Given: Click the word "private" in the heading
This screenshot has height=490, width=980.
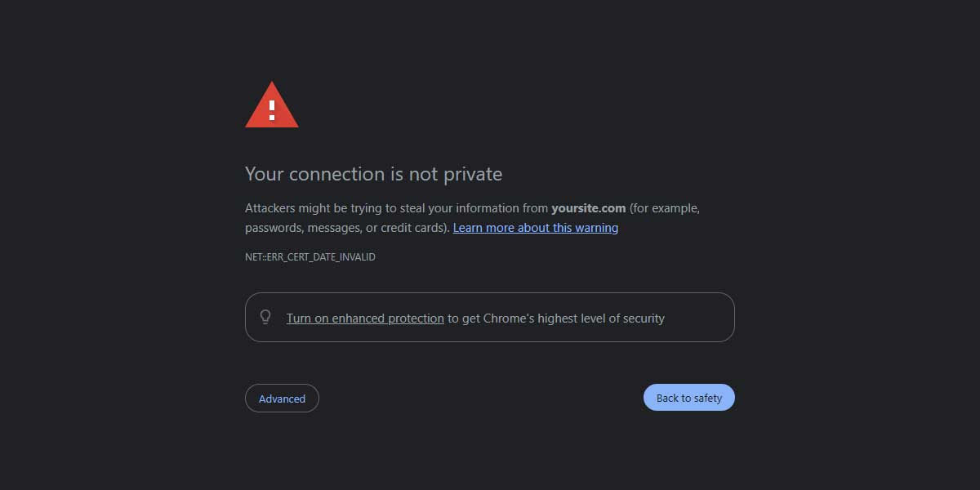Looking at the screenshot, I should coord(473,174).
